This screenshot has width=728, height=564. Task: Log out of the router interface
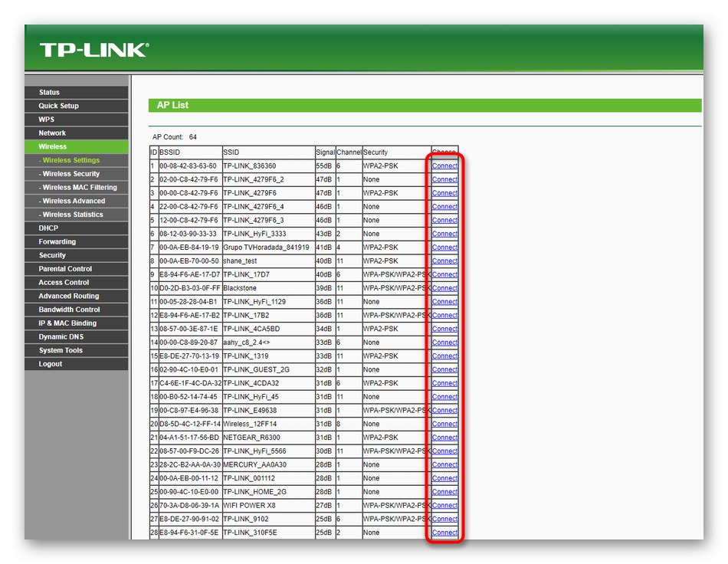click(x=76, y=363)
